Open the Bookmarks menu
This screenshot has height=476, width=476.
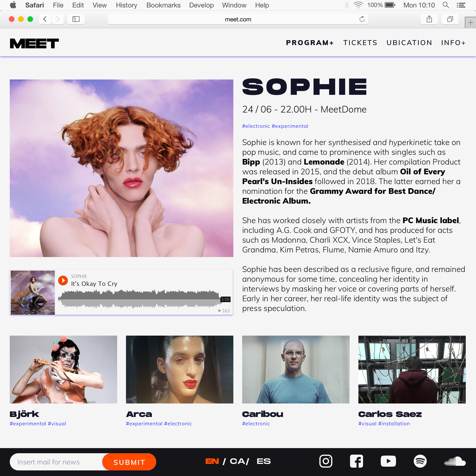coord(163,5)
